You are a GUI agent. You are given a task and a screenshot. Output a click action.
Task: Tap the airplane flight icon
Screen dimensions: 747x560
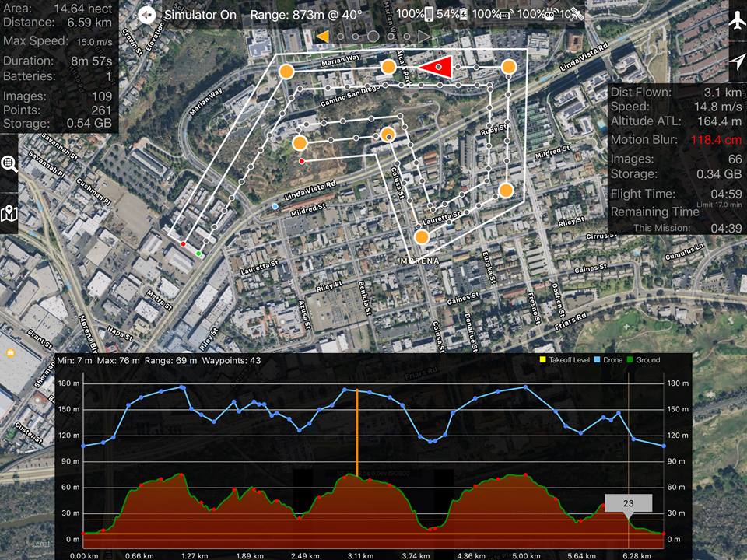point(737,22)
